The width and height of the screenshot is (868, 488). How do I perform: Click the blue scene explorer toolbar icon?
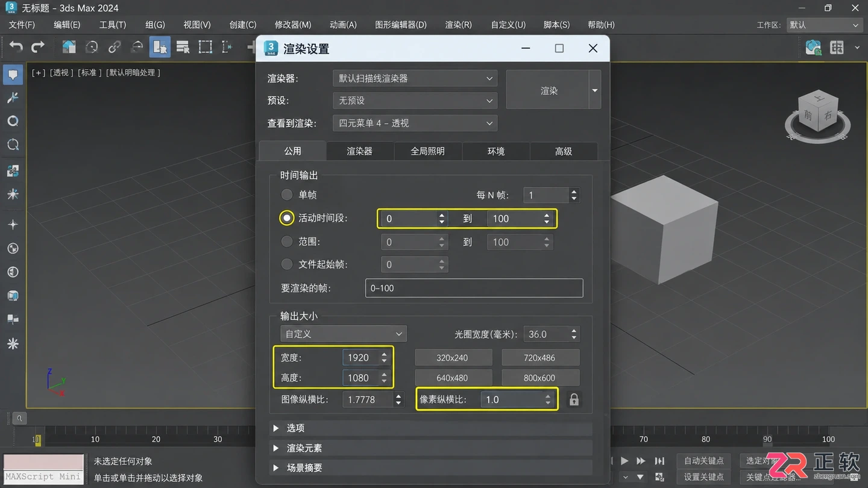69,47
